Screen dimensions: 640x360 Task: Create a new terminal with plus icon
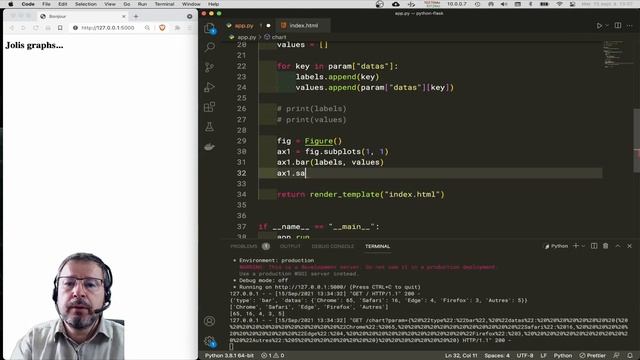pos(576,246)
